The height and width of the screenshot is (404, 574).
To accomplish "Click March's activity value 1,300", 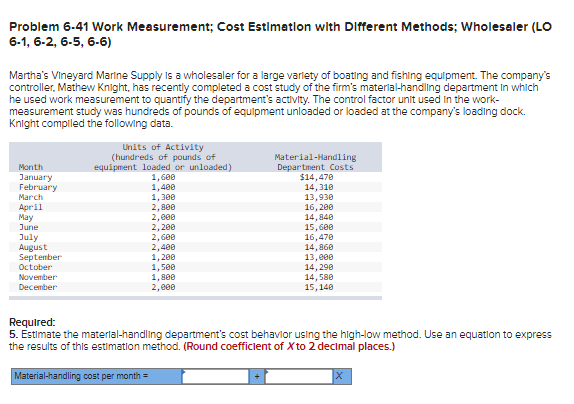I will click(163, 197).
